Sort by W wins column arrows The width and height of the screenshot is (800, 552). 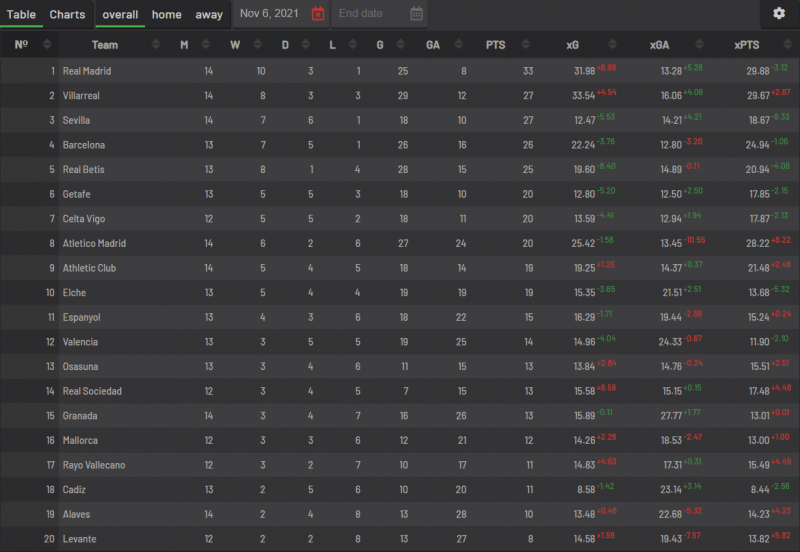[x=258, y=44]
